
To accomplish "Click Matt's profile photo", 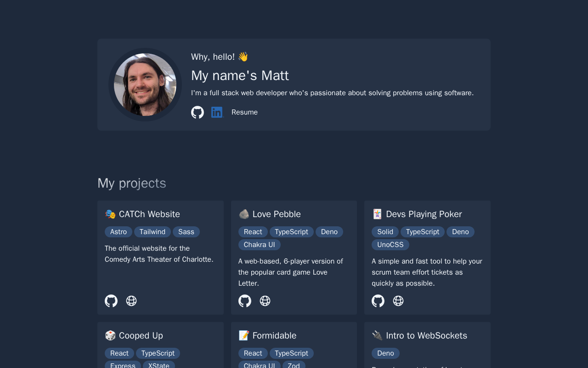I will pos(145,85).
